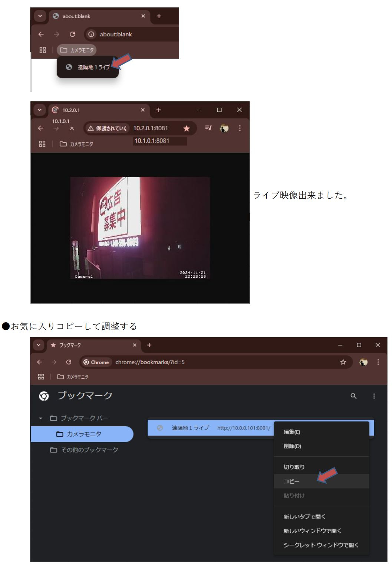
Task: Click the three-dot Chrome menu icon
Action: coord(239,128)
